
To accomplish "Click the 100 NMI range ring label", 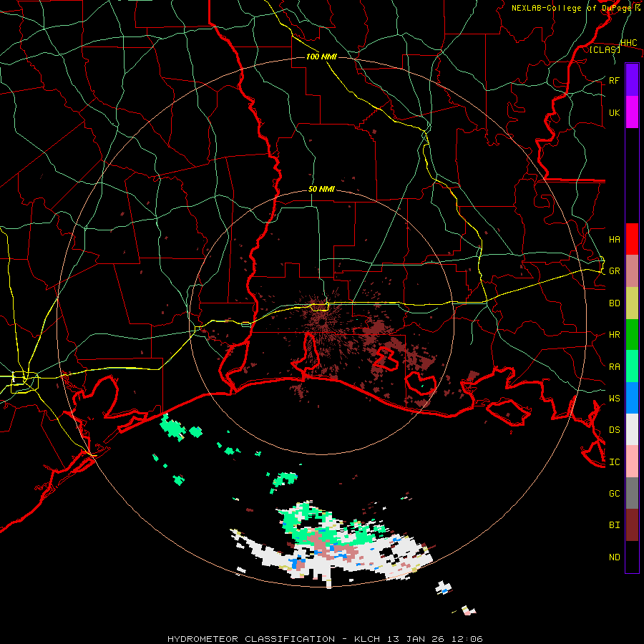I will (321, 57).
